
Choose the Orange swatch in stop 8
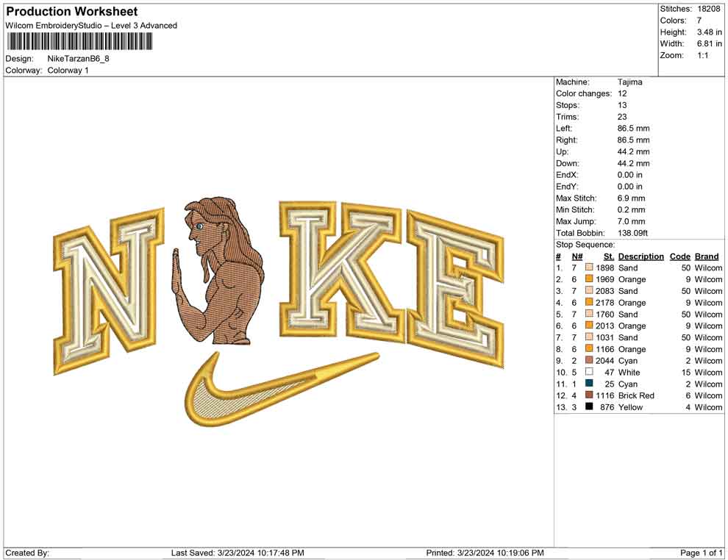[x=589, y=348]
